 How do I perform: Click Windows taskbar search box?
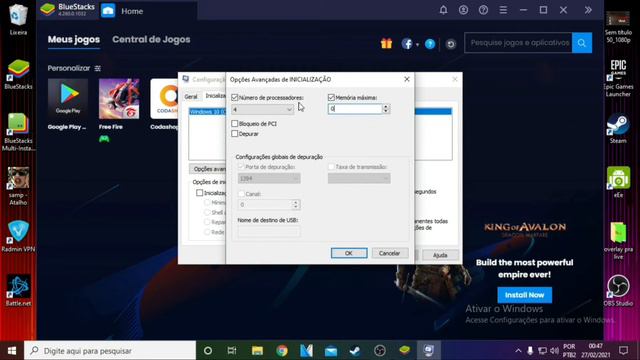110,351
